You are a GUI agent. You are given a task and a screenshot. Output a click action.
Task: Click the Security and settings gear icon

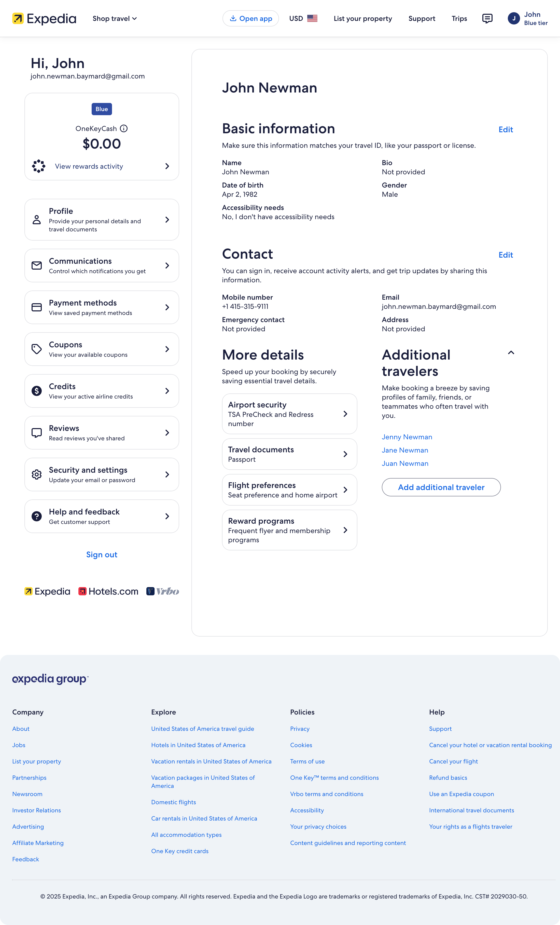(x=36, y=474)
